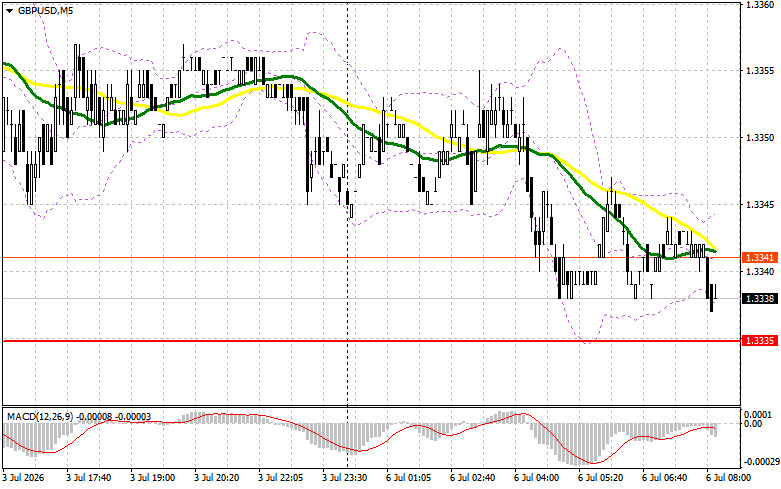The image size is (781, 489).
Task: Click the 1.3350 price scale label
Action: (x=760, y=137)
